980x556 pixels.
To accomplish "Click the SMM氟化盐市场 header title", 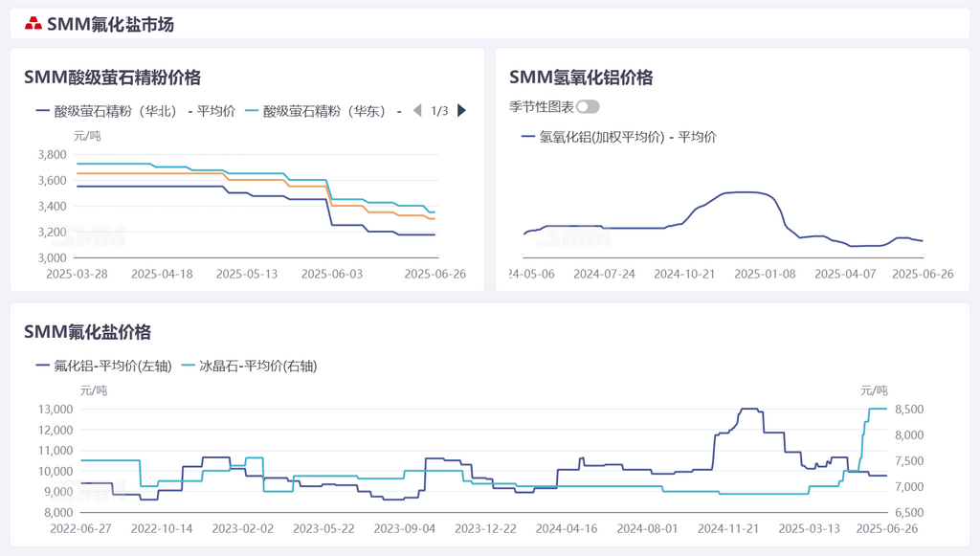I will coord(111,24).
